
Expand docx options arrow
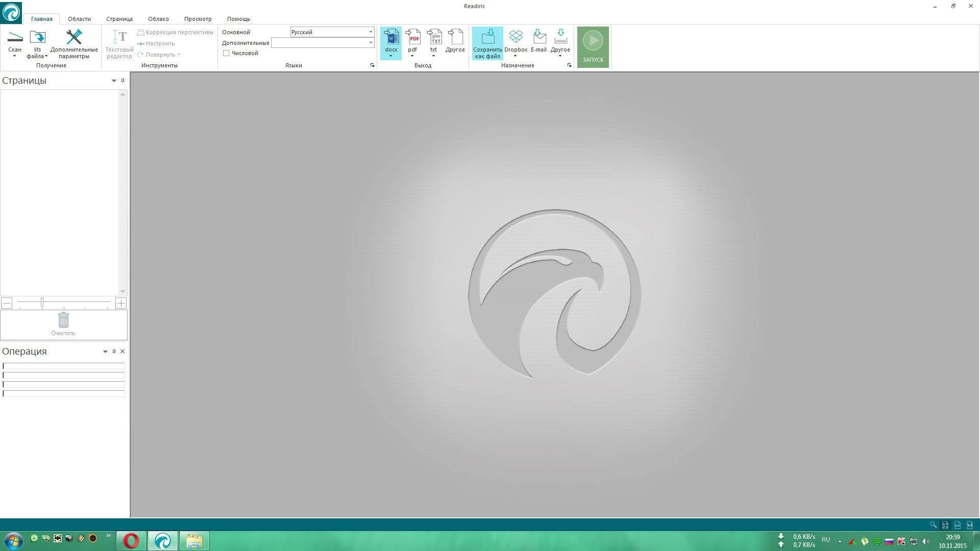[390, 56]
